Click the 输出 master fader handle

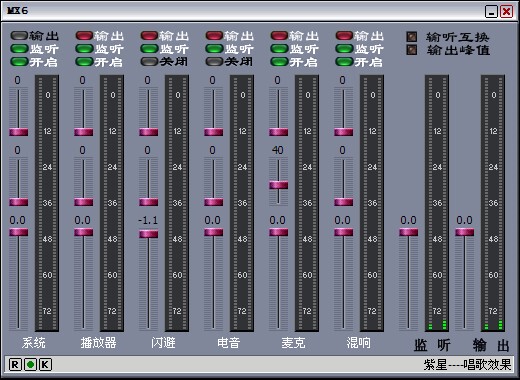[x=465, y=232]
